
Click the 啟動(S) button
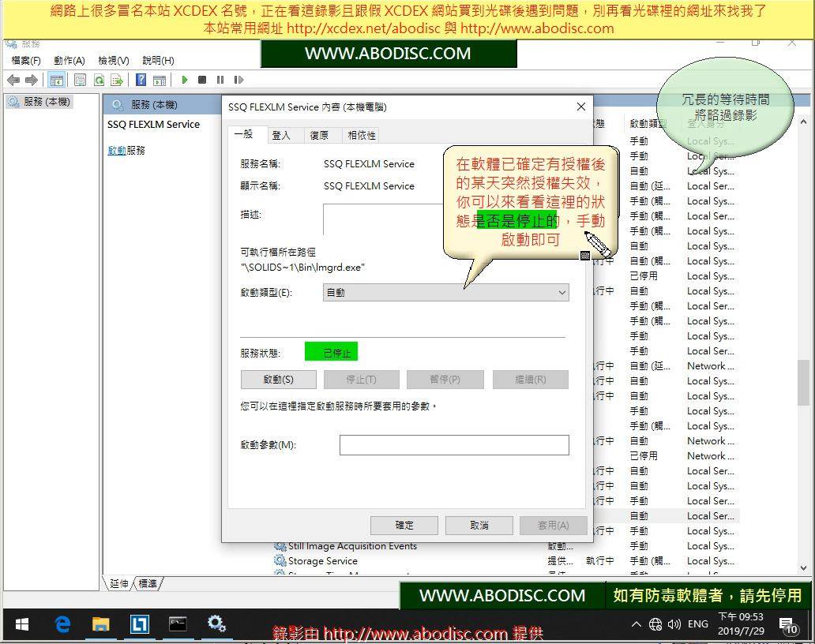(279, 380)
